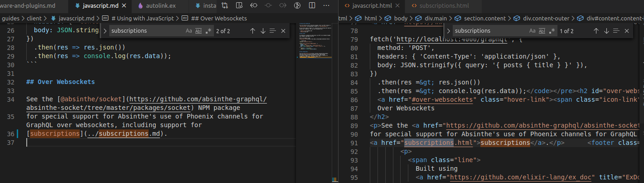Next match arrow in left find widget
644x183 pixels.
[263, 31]
